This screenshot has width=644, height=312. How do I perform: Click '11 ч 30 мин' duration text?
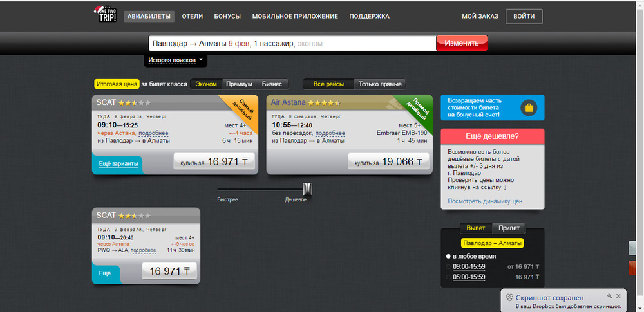point(181,250)
